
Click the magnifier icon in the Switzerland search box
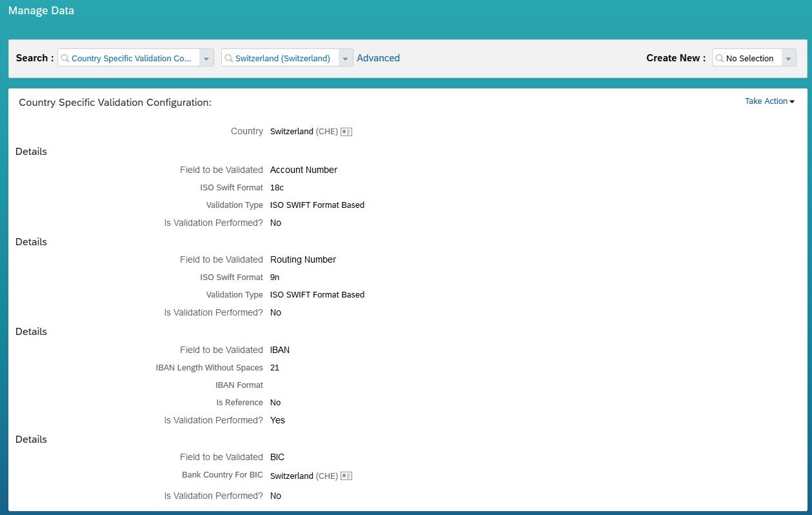point(228,58)
